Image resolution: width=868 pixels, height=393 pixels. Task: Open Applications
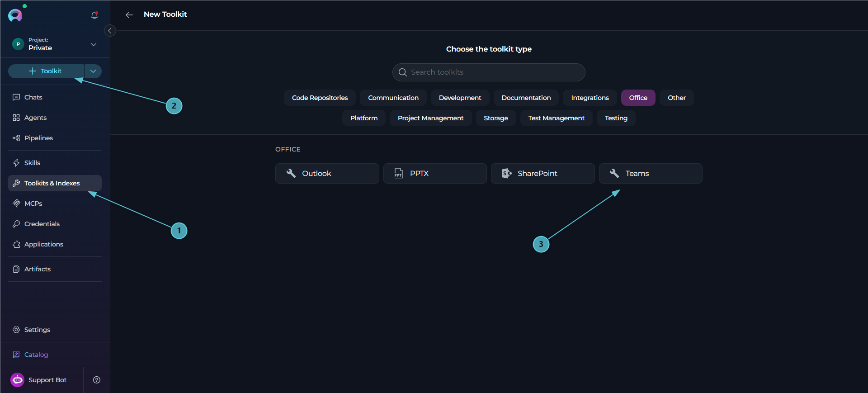pyautogui.click(x=55, y=244)
